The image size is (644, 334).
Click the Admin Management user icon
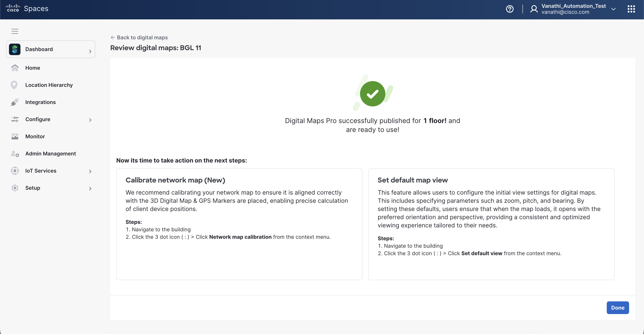[x=15, y=154]
